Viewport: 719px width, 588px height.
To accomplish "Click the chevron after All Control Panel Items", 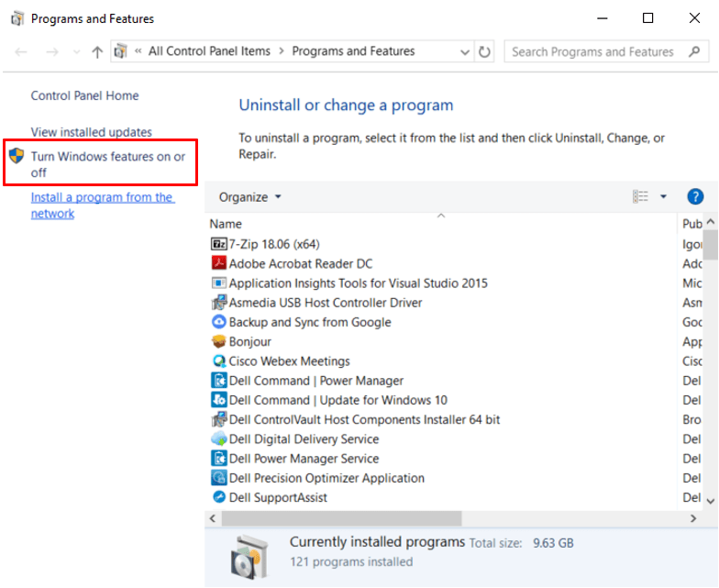I will 281,51.
